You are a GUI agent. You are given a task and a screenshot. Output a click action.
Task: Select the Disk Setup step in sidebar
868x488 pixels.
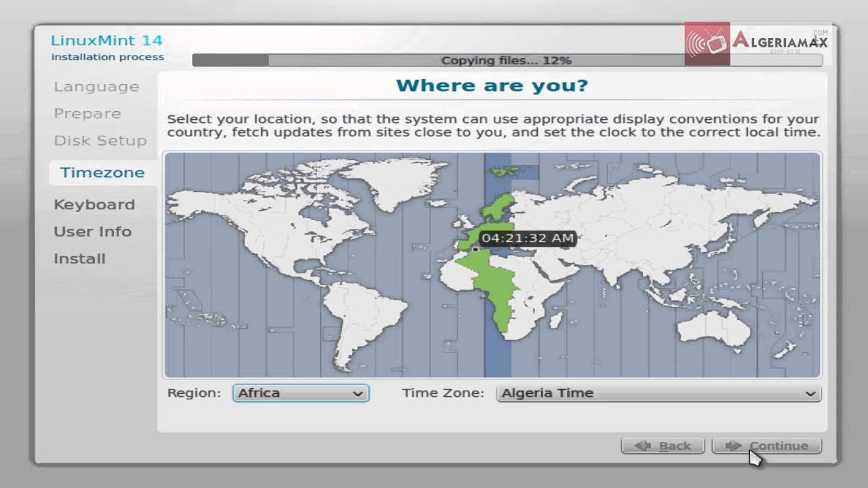click(100, 141)
